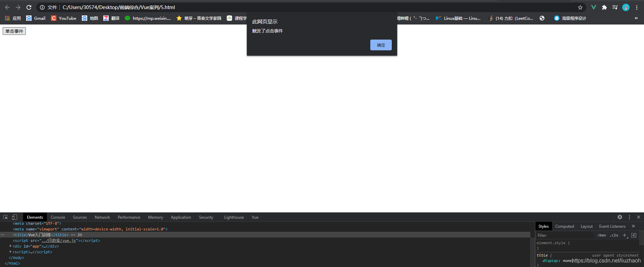
Task: Open the Vue devtools extension icon
Action: click(x=593, y=7)
